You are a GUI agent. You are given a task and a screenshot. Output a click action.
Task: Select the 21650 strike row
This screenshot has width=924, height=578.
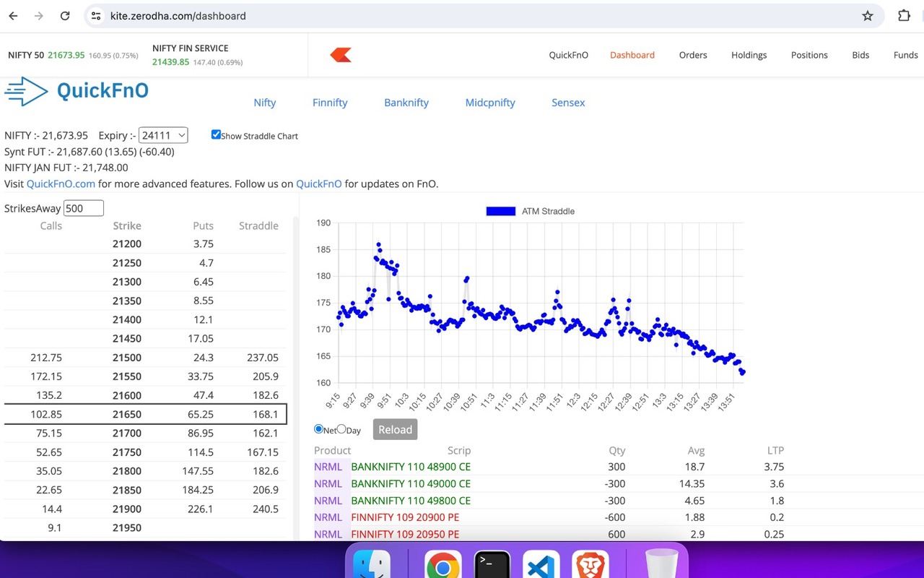coord(146,414)
